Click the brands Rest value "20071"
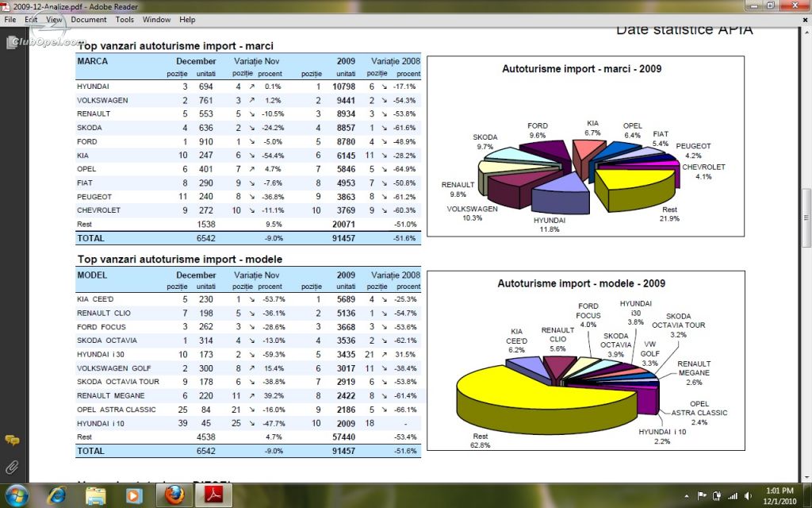 [344, 225]
